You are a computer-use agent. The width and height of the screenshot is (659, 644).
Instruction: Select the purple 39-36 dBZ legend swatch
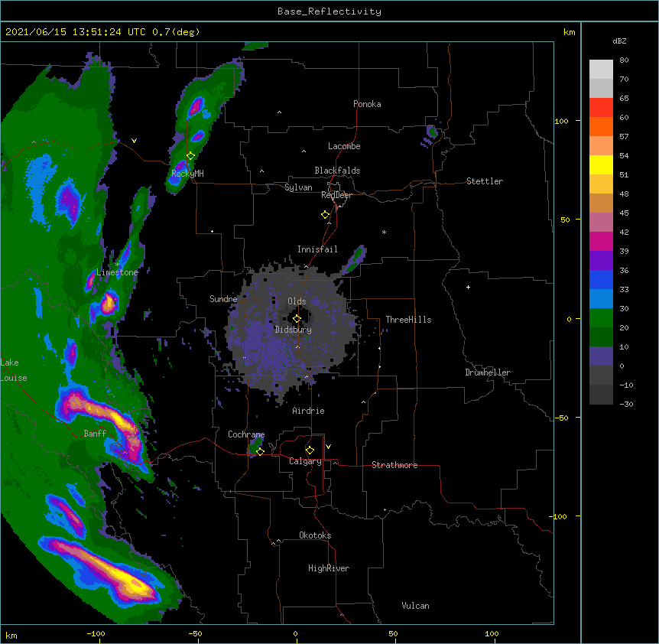tap(601, 261)
